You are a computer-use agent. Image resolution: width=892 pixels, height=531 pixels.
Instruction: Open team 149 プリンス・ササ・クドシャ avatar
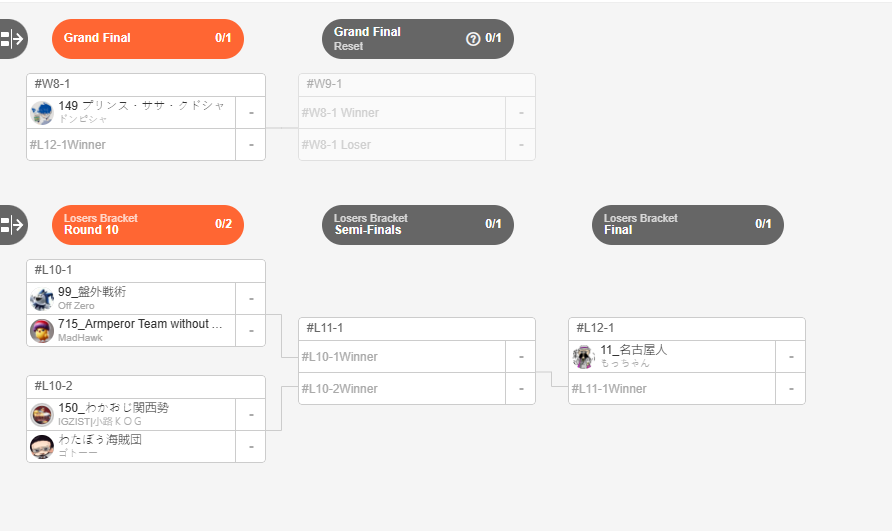point(42,112)
